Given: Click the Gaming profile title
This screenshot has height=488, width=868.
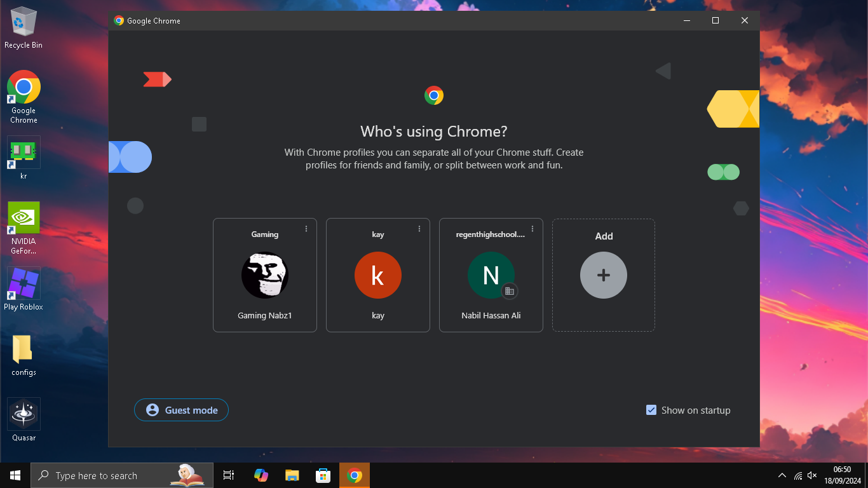Looking at the screenshot, I should (x=265, y=234).
